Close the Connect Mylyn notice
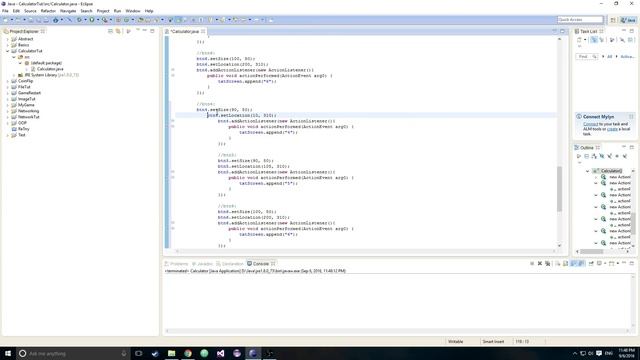Screen dimensions: 640x360 (x=631, y=117)
